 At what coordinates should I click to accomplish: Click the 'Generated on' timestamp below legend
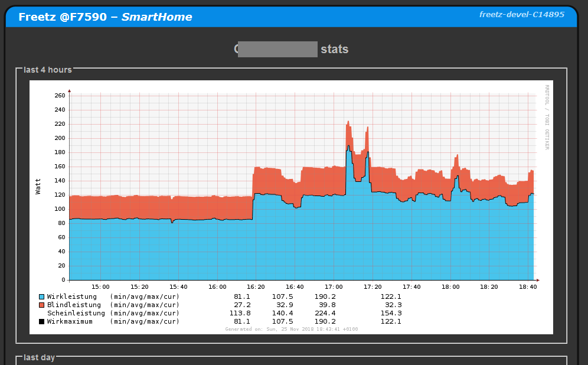click(x=291, y=329)
